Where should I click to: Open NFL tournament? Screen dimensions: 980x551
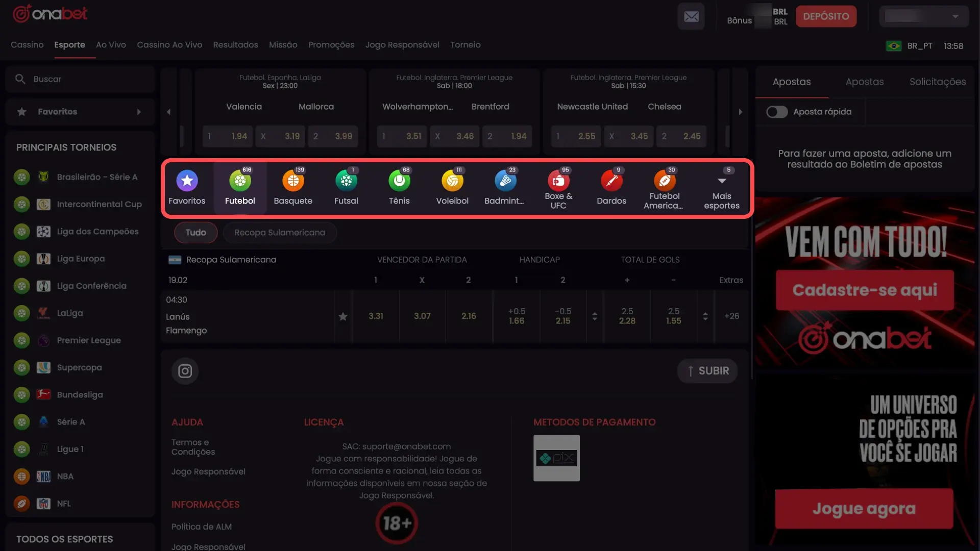[81, 504]
